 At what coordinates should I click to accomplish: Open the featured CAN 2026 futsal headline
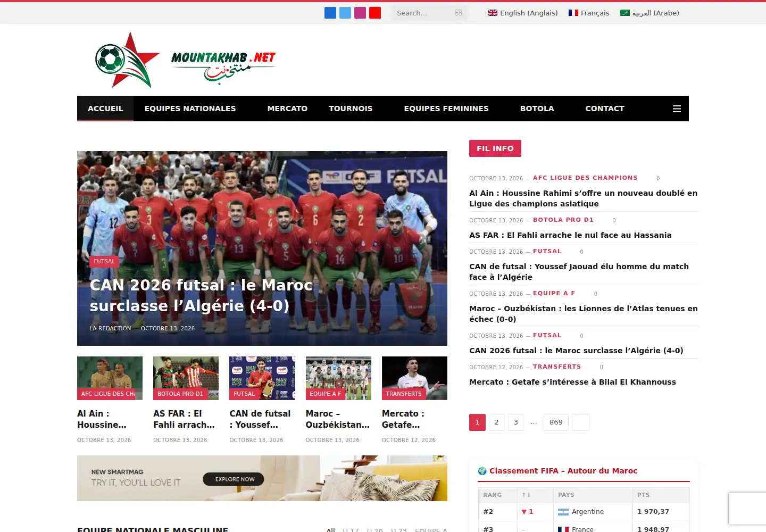(x=201, y=295)
